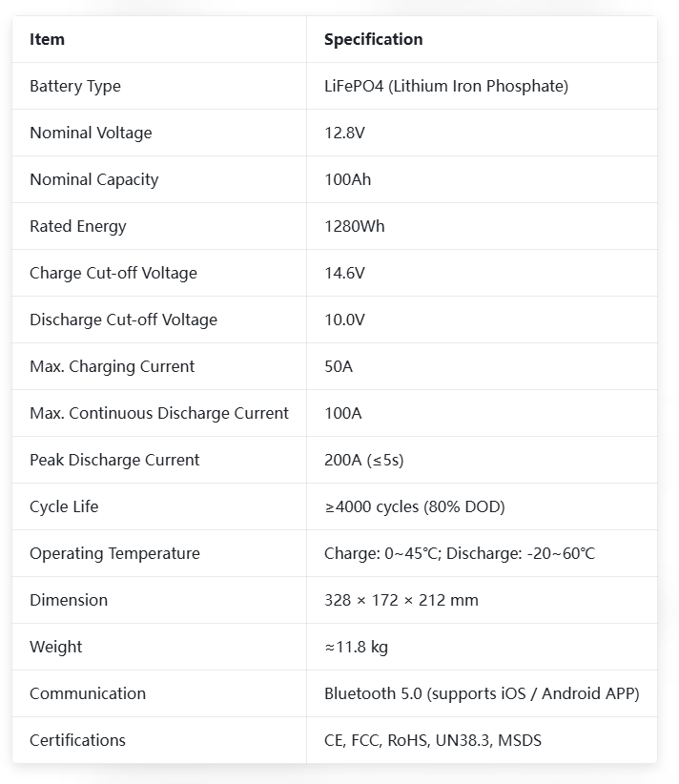
Task: Click the 100Ah nominal capacity value
Action: click(347, 179)
